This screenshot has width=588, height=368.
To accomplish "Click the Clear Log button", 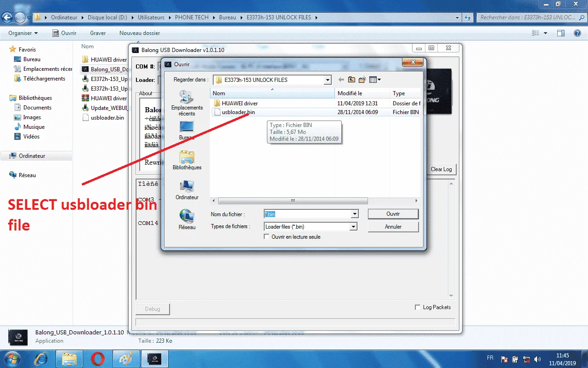I will click(x=441, y=169).
